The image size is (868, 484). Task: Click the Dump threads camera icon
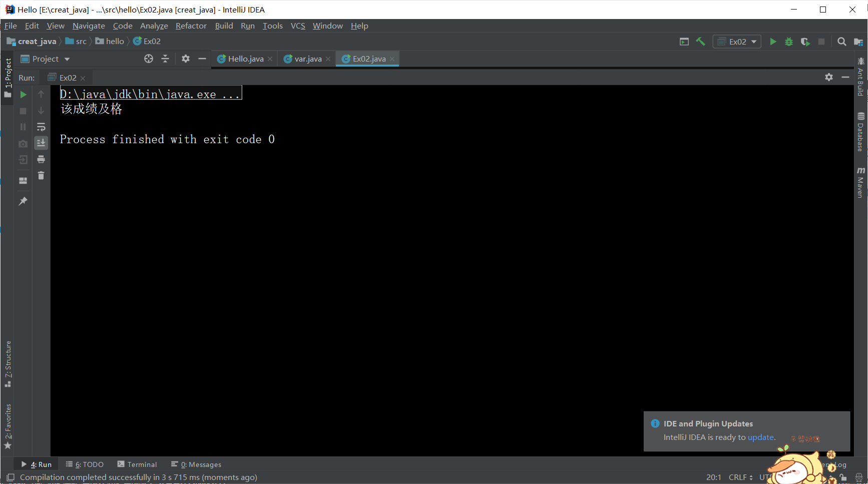pos(23,144)
